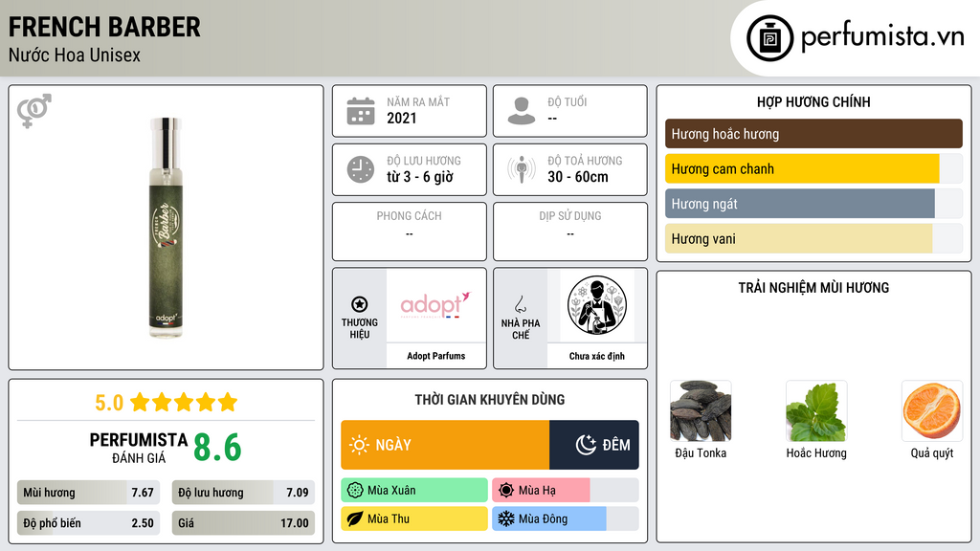Screen dimensions: 980x551
Task: Click the snowflake icon for Mùa Đông
Action: (x=505, y=518)
